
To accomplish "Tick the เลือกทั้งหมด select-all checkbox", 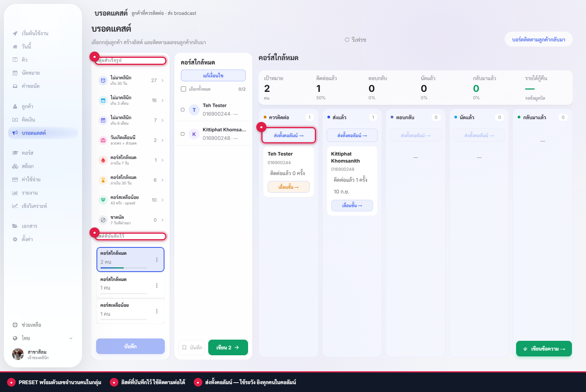I will [x=183, y=89].
